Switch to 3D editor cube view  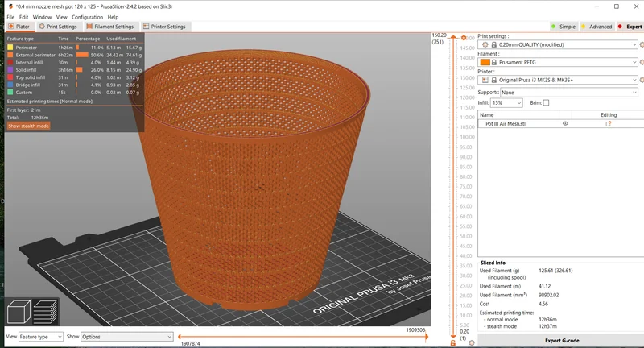(19, 312)
